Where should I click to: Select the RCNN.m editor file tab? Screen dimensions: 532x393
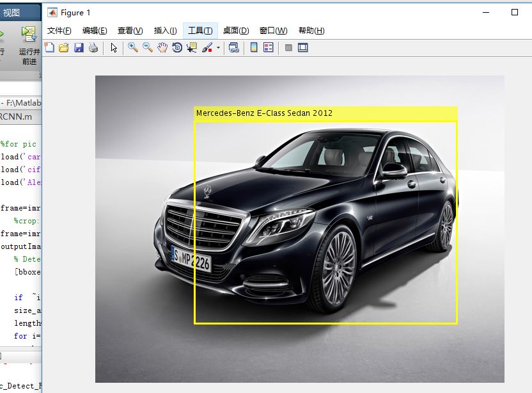point(16,116)
